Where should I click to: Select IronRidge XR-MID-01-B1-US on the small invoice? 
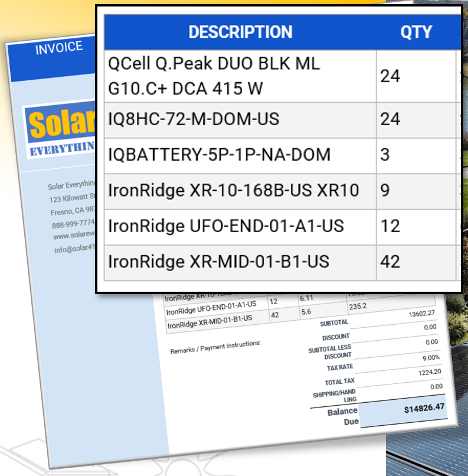pyautogui.click(x=210, y=322)
